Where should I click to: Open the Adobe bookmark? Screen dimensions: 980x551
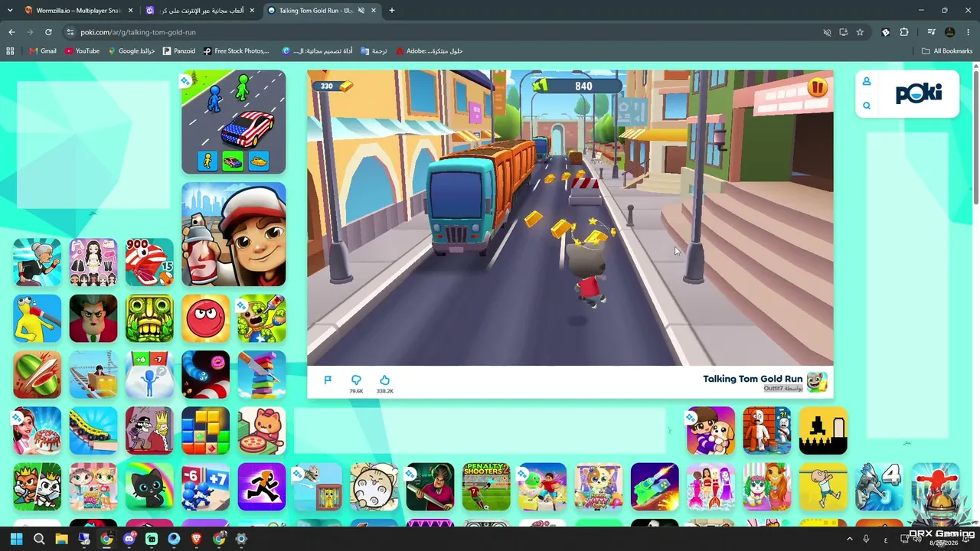[x=430, y=51]
